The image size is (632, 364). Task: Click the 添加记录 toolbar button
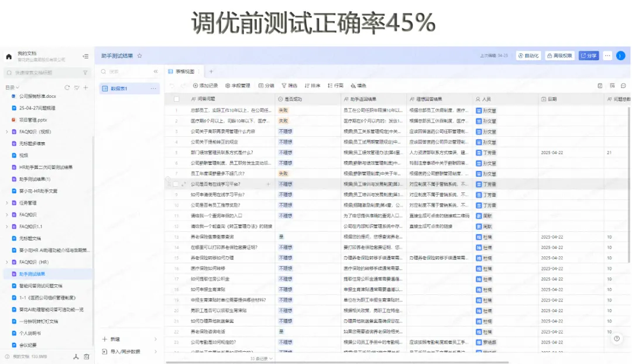click(x=205, y=85)
